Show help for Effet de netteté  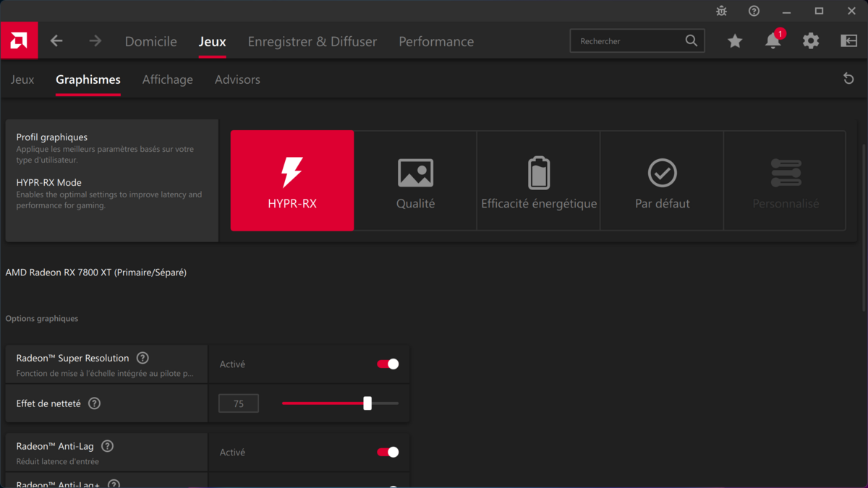coord(94,403)
